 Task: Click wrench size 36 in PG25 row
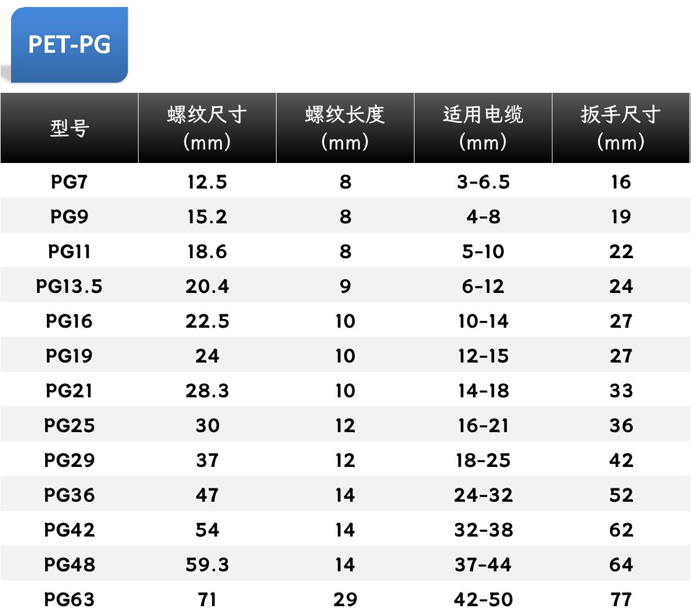[621, 426]
